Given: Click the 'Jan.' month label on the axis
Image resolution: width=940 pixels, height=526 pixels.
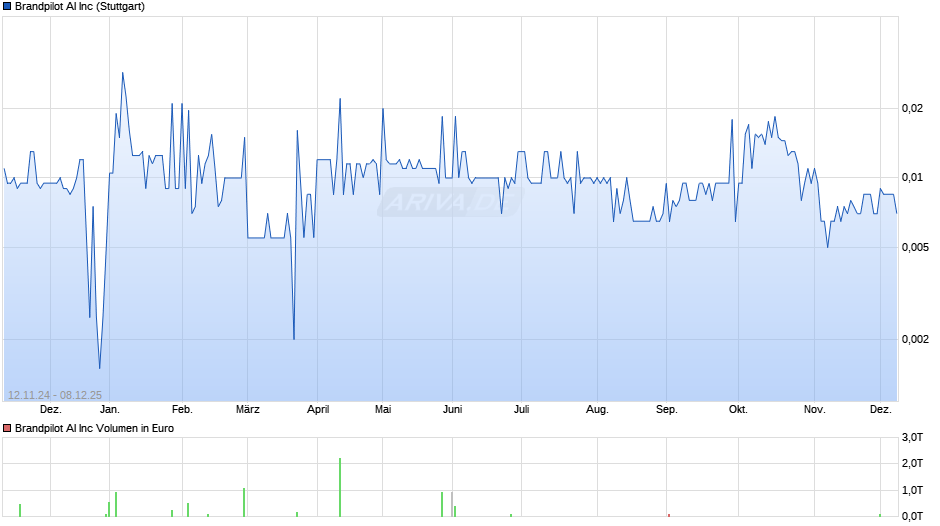Looking at the screenshot, I should [110, 410].
